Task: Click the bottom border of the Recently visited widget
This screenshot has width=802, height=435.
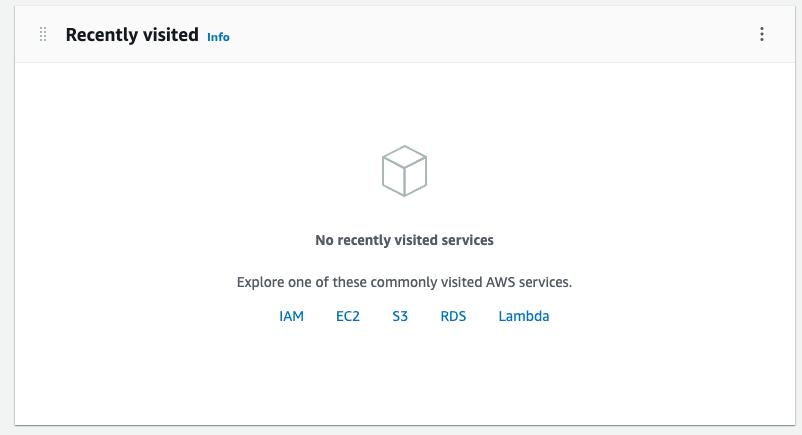Action: (x=404, y=424)
